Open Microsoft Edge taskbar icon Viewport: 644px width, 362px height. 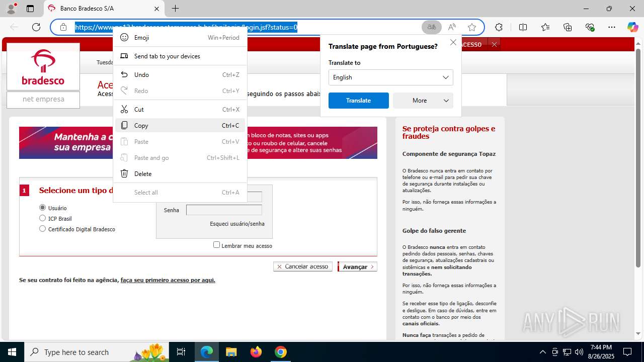(207, 352)
